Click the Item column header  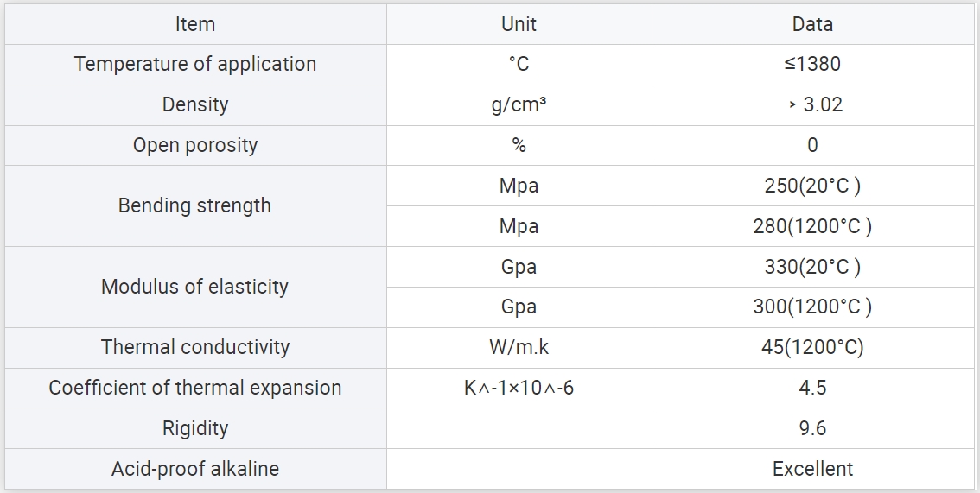pyautogui.click(x=195, y=24)
